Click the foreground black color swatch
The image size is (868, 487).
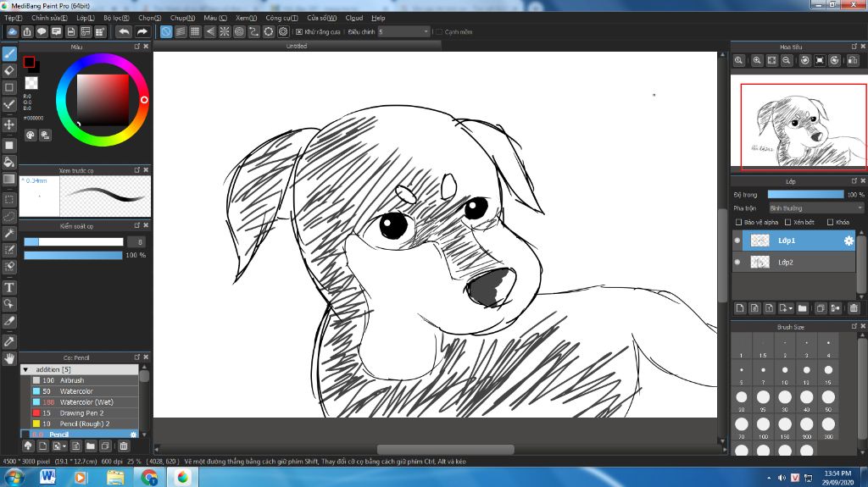point(30,63)
